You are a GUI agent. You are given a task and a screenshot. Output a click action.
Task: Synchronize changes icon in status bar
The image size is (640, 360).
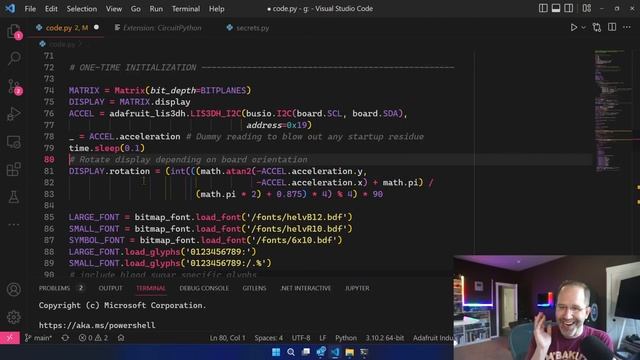(x=65, y=338)
